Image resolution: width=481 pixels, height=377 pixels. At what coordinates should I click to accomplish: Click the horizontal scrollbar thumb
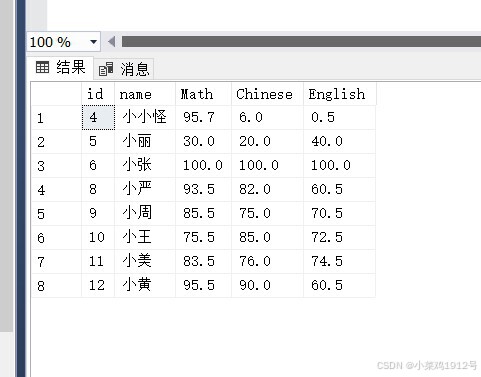pyautogui.click(x=301, y=42)
